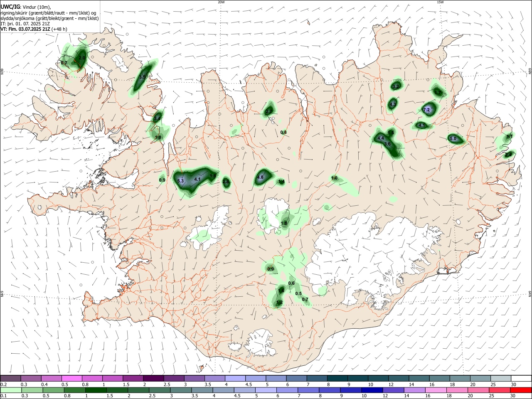Click the 3.4 precipitation value near the Strandir coast

157,119
